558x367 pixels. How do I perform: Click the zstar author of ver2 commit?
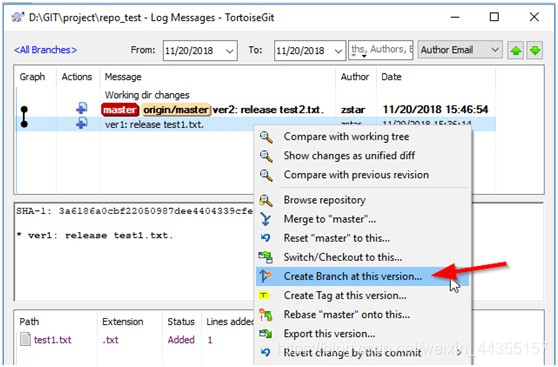click(353, 110)
